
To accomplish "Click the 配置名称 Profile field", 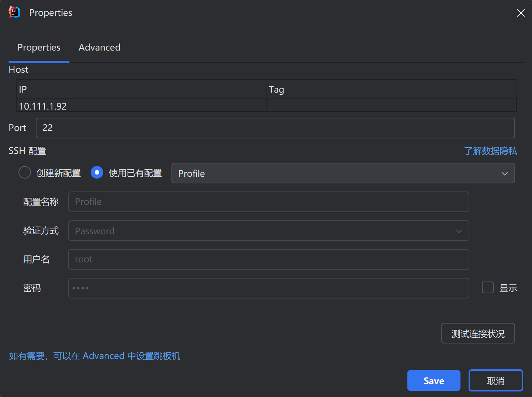I will [x=268, y=202].
